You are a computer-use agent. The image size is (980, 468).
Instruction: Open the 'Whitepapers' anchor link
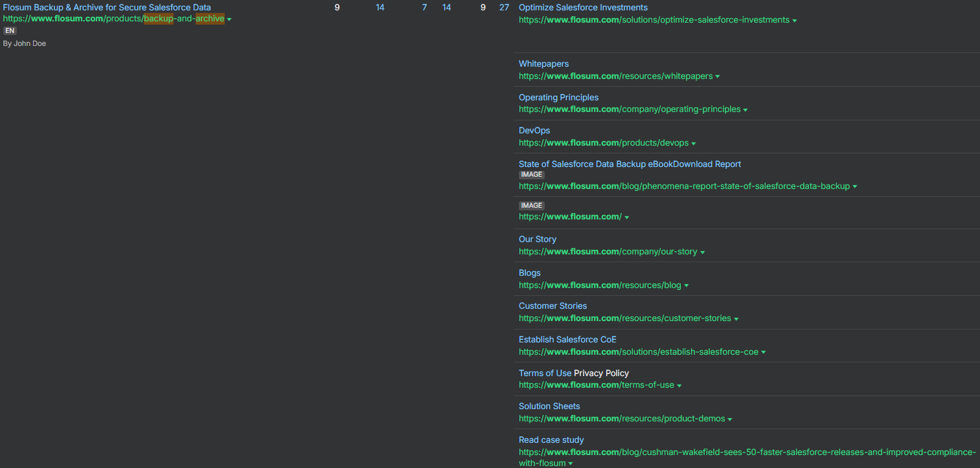(543, 64)
